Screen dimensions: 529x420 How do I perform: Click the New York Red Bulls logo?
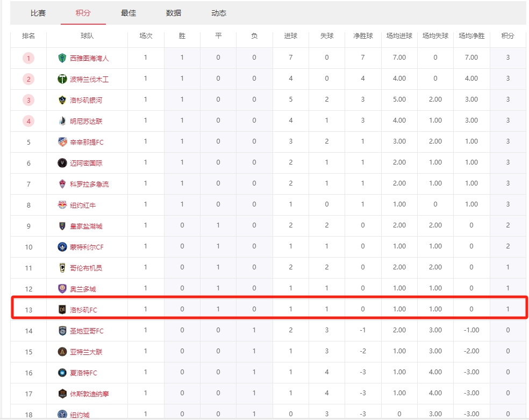(x=62, y=205)
